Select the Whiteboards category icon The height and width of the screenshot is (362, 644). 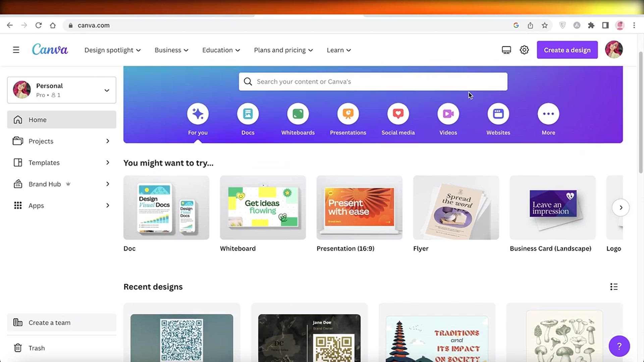[x=298, y=114]
